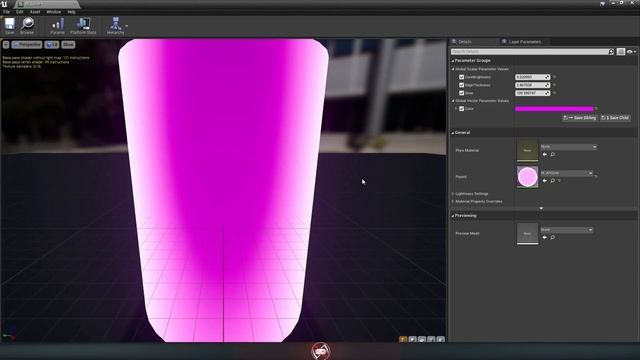Click the search magnifier in Details search
This screenshot has height=360, width=640.
pyautogui.click(x=611, y=52)
